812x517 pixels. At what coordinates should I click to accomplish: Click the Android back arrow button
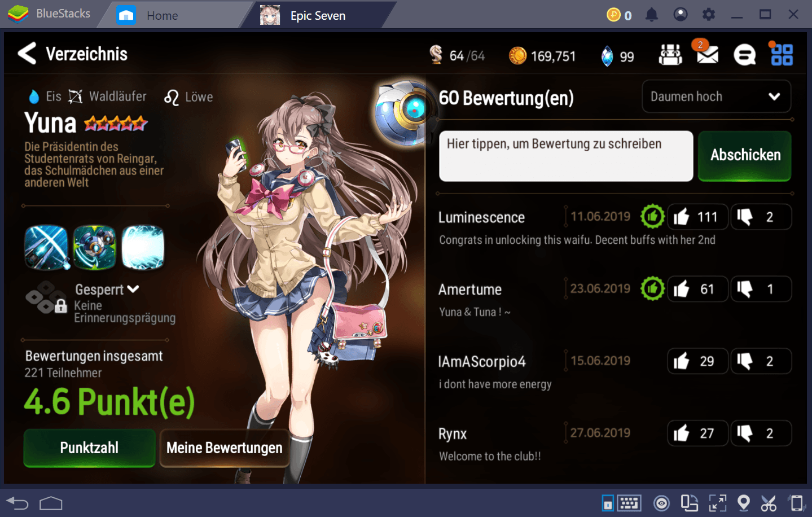point(17,503)
